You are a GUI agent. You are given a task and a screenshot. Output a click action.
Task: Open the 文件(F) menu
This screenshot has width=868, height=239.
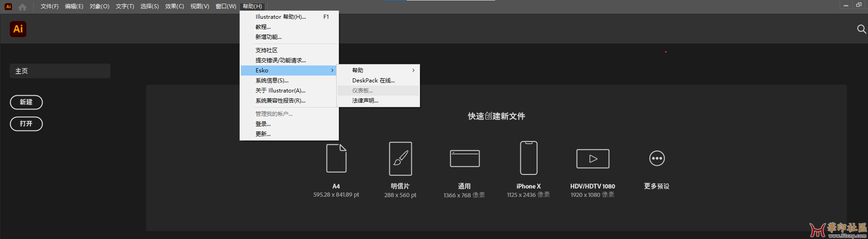tap(49, 6)
